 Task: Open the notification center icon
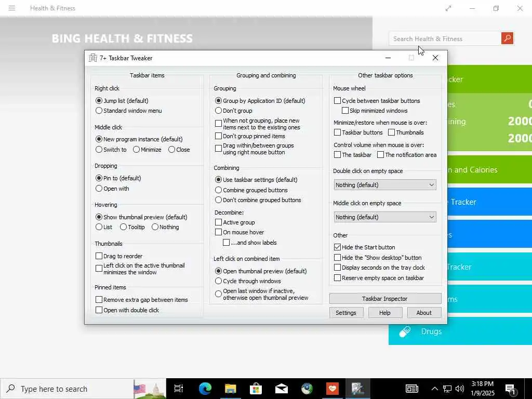510,389
